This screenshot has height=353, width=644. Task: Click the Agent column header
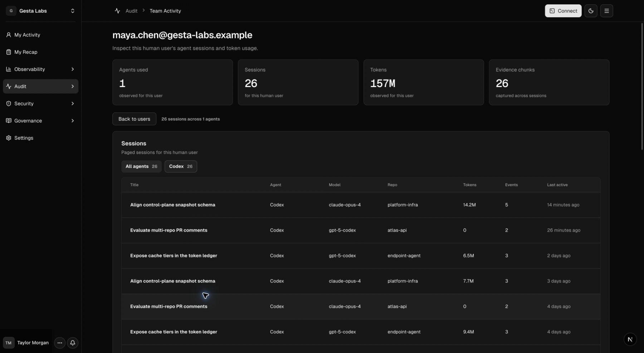[275, 185]
